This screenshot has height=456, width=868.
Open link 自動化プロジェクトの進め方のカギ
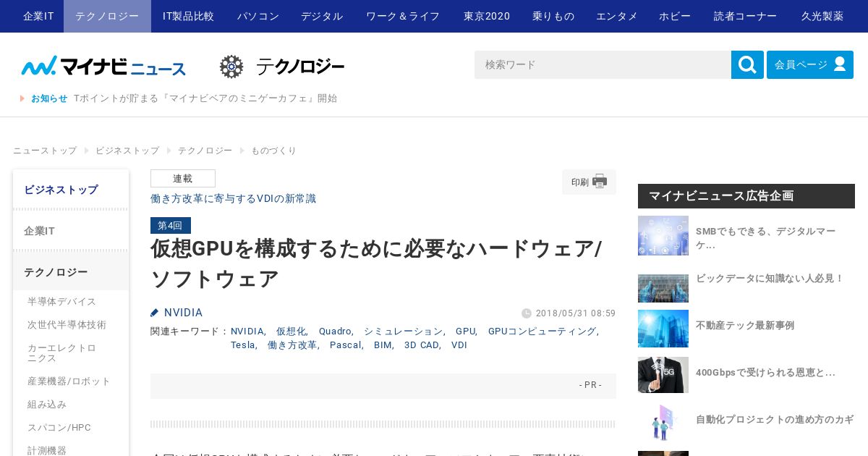775,420
